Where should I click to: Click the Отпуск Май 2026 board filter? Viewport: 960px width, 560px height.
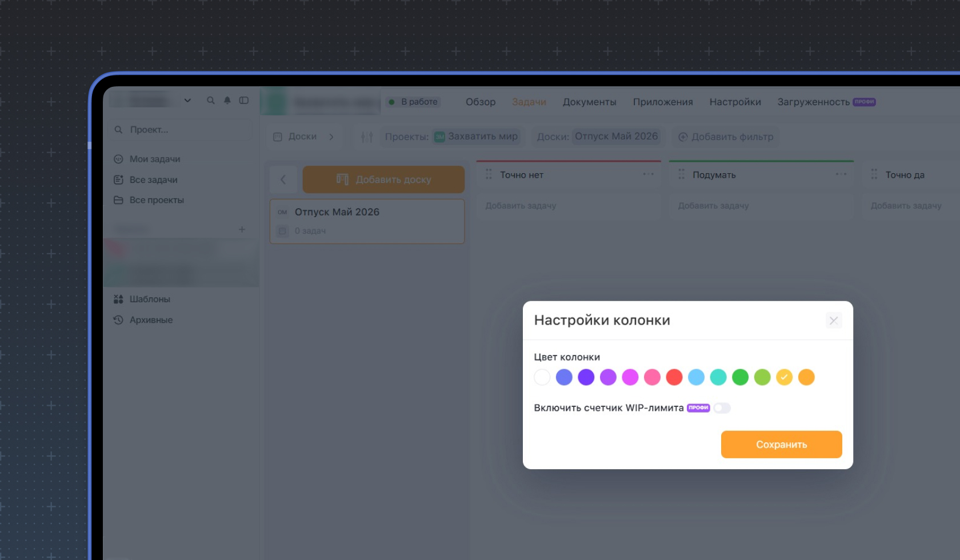point(616,137)
